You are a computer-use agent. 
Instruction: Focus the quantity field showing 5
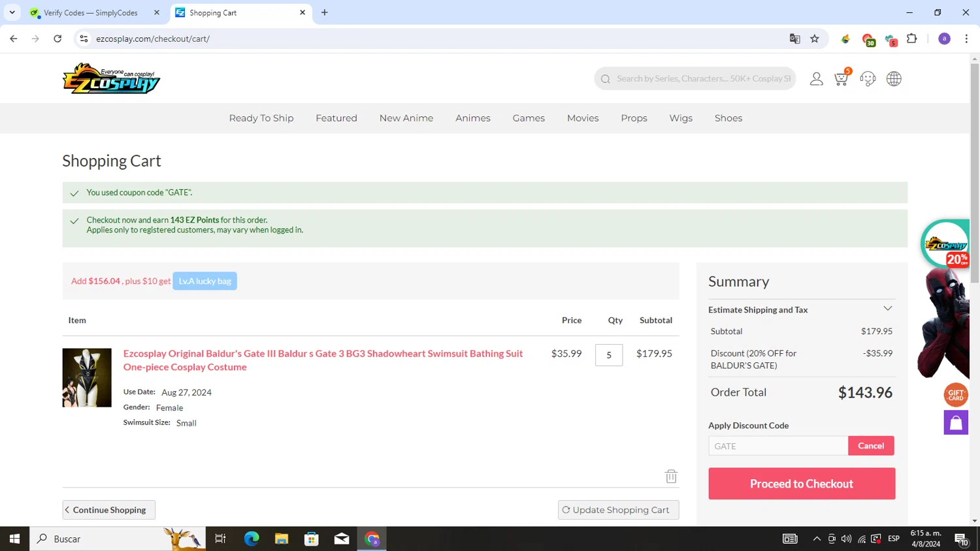click(x=609, y=355)
